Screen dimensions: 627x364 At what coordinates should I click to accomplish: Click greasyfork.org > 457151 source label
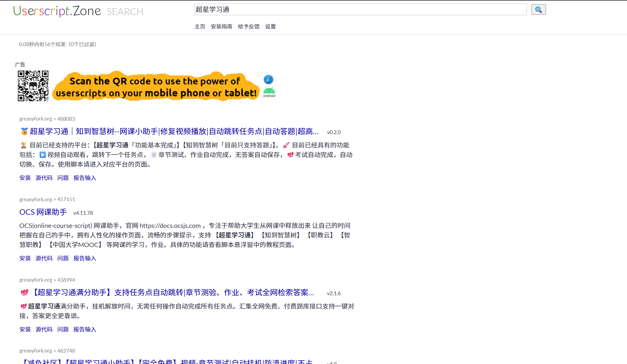pos(47,199)
